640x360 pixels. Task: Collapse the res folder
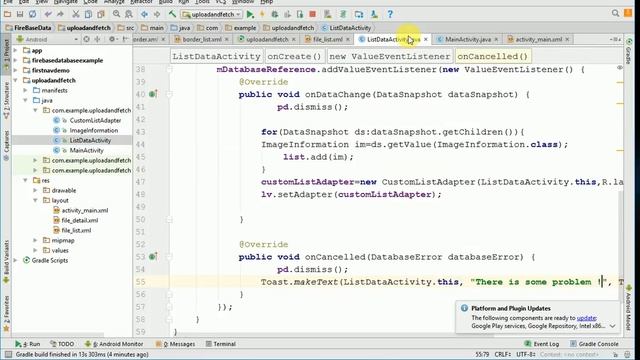point(25,180)
